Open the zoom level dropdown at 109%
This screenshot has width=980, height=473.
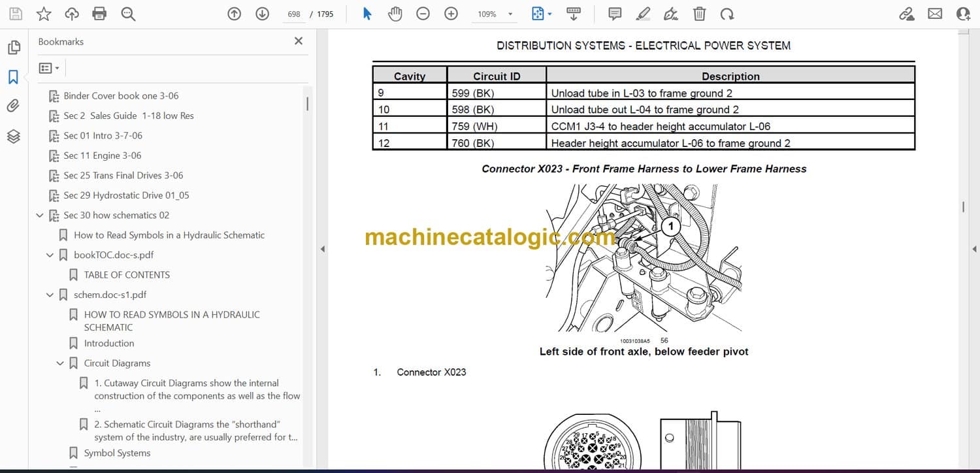510,14
